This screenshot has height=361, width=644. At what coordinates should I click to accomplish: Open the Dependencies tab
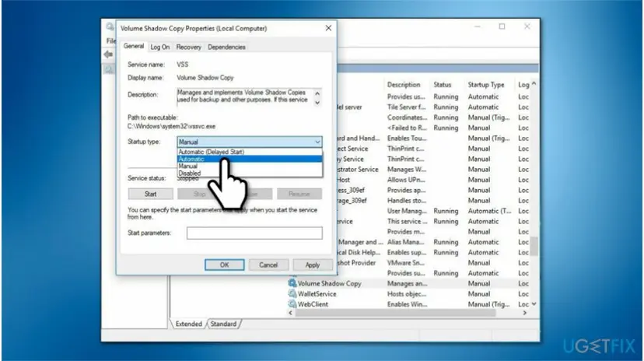(x=226, y=47)
